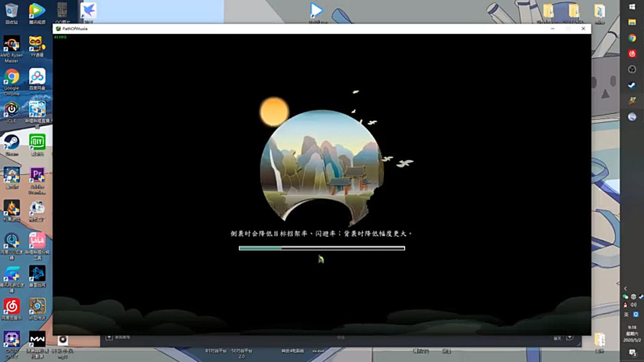The width and height of the screenshot is (644, 362).
Task: Minimize the PathOfWuxia game window
Action: tap(552, 29)
